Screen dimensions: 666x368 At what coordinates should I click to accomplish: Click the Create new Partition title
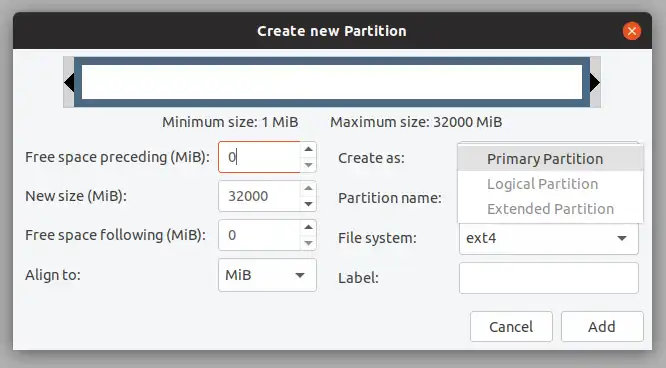[332, 31]
